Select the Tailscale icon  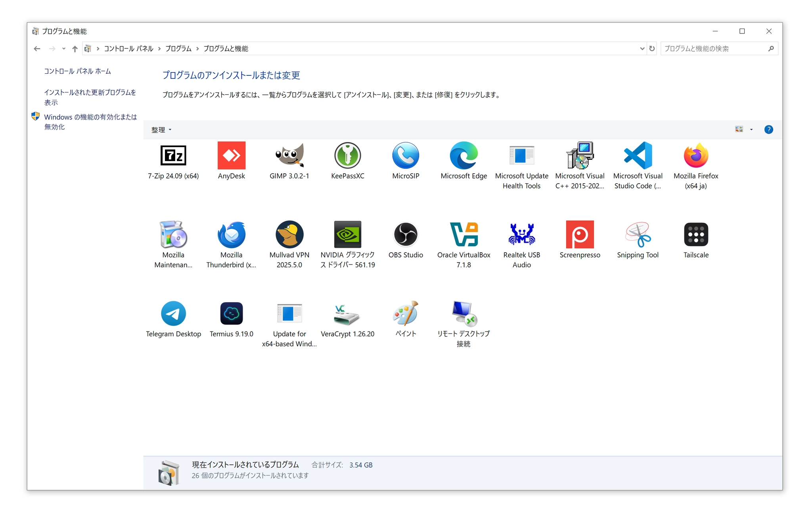(696, 234)
